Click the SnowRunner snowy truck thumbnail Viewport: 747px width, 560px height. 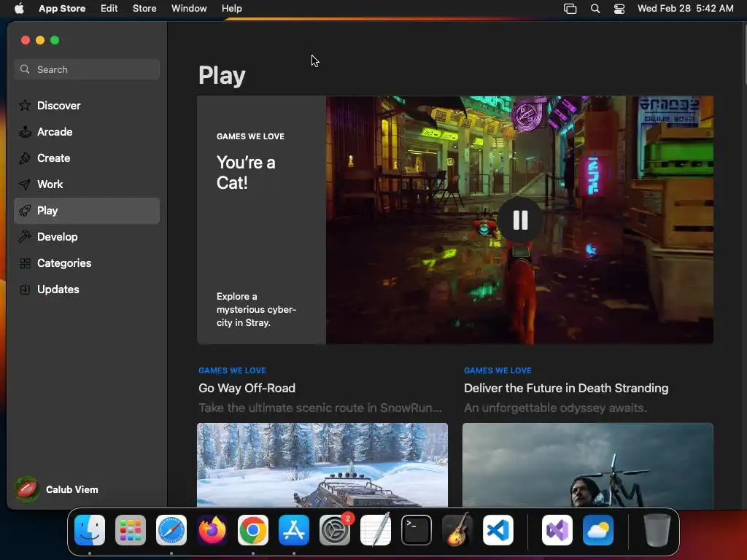tap(322, 464)
